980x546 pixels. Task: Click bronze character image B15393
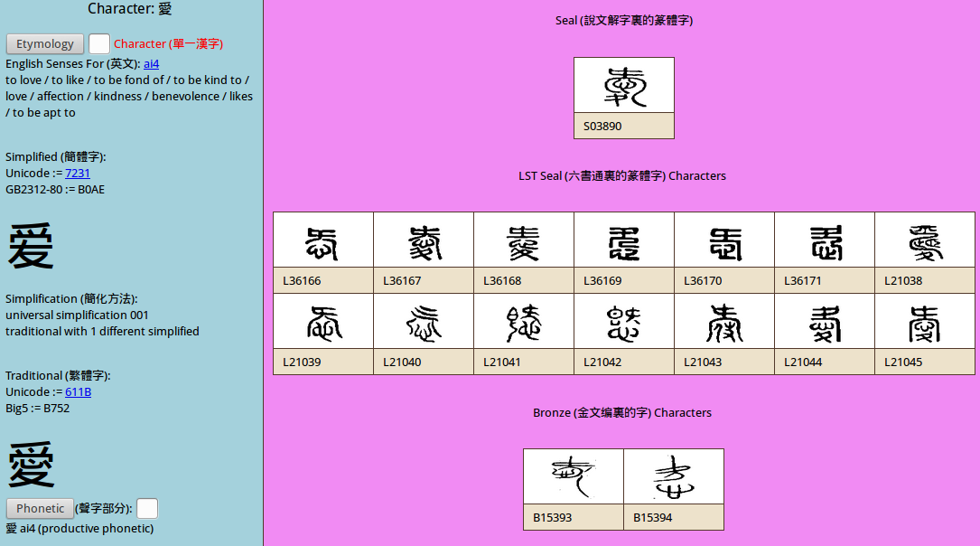(x=573, y=476)
